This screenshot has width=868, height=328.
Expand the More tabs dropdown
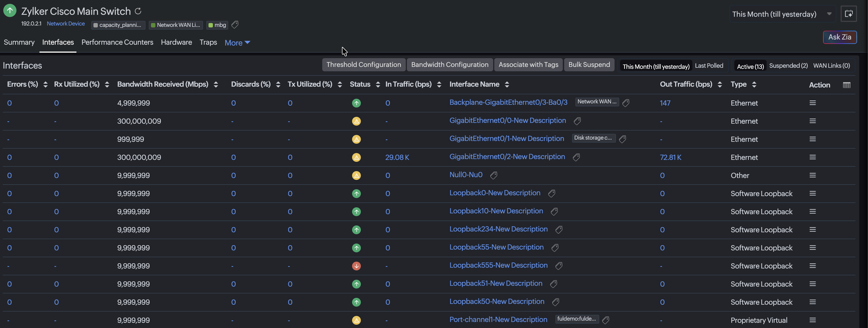point(237,43)
